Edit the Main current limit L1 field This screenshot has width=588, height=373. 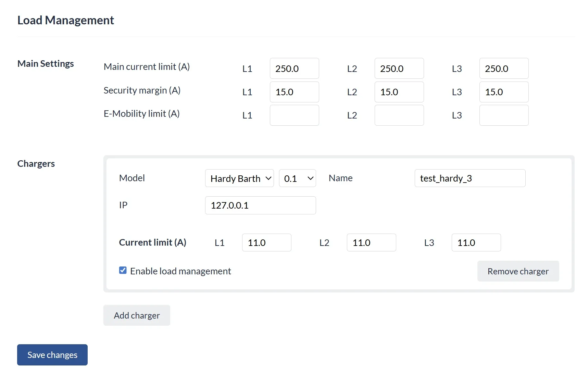pos(295,69)
